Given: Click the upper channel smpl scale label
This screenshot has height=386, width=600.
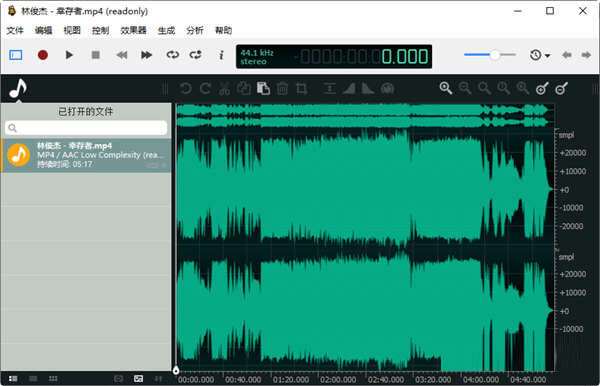Looking at the screenshot, I should pyautogui.click(x=566, y=135).
